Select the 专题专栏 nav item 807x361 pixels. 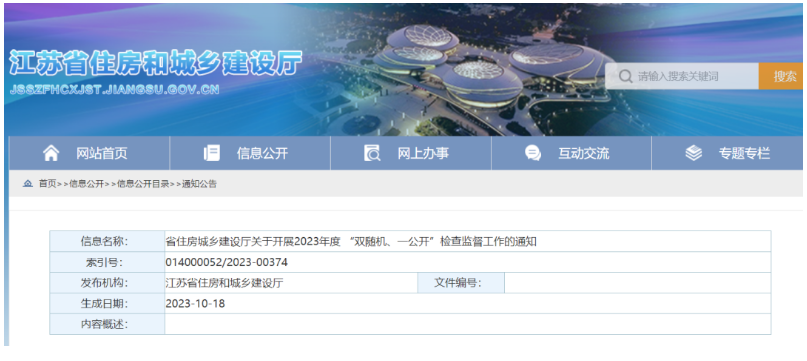727,153
